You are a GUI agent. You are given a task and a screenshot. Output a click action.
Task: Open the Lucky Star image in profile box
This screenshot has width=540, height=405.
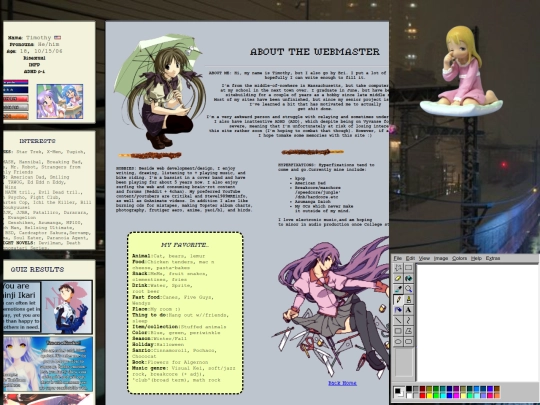point(60,101)
